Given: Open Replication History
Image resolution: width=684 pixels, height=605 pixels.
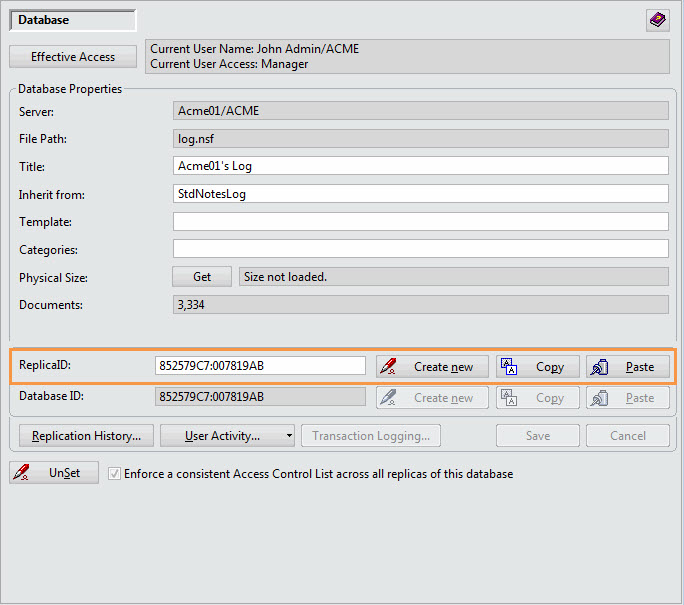Looking at the screenshot, I should tap(87, 436).
